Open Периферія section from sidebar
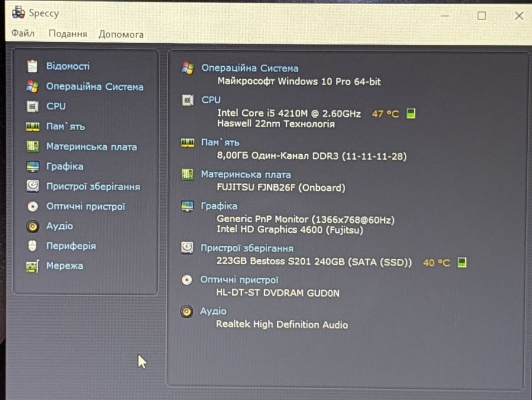532x400 pixels. pos(71,246)
